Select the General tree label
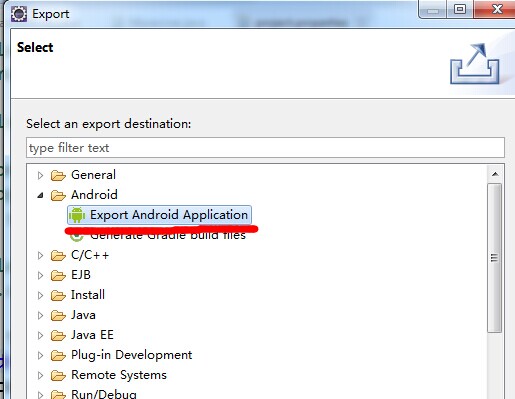Screen dimensions: 515x399 pyautogui.click(x=93, y=175)
